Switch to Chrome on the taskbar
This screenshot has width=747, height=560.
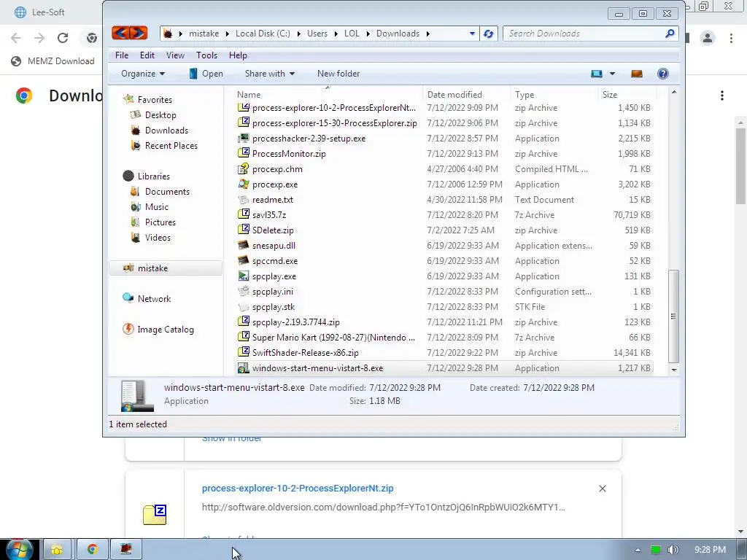tap(92, 550)
